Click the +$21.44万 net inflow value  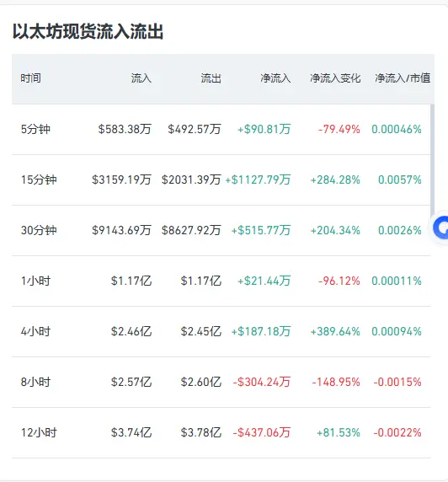pyautogui.click(x=264, y=281)
